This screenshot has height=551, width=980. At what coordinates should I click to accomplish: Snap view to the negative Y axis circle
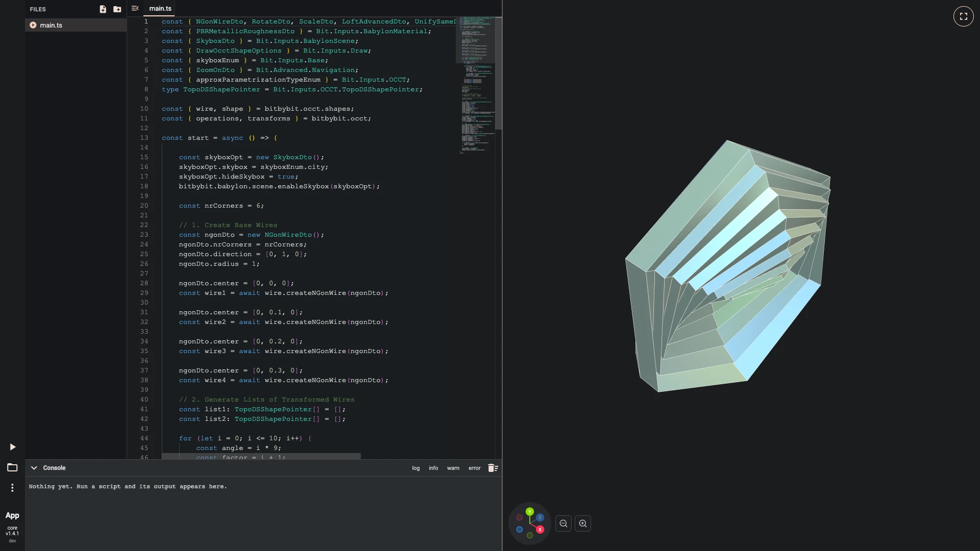530,535
